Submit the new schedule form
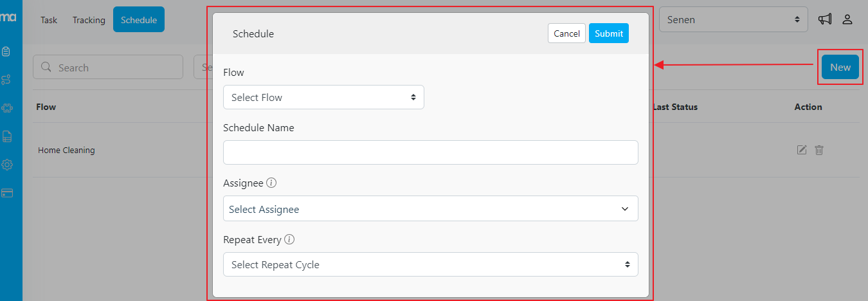Screen dimensions: 868x301 pos(608,33)
